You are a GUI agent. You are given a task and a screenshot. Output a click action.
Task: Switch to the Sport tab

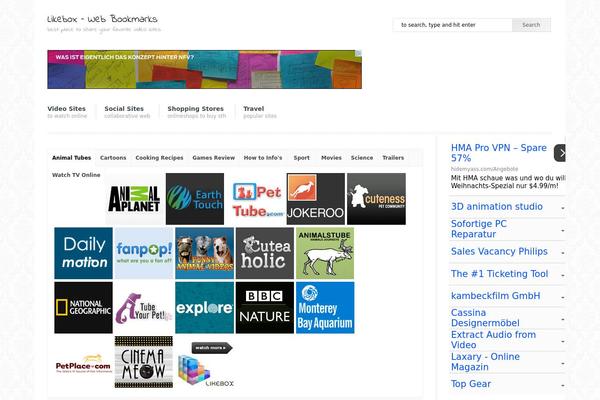click(302, 158)
